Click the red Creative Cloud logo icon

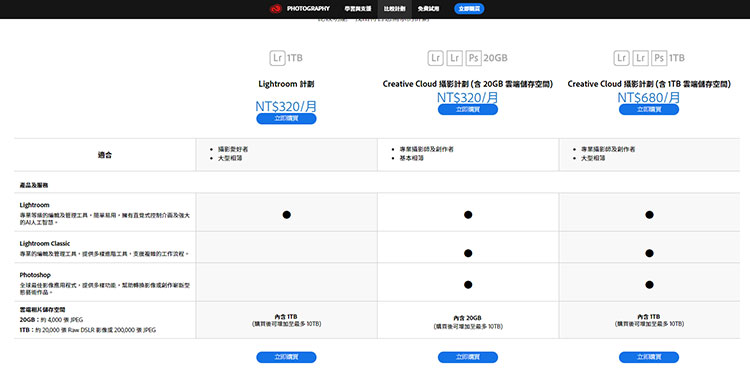[276, 9]
